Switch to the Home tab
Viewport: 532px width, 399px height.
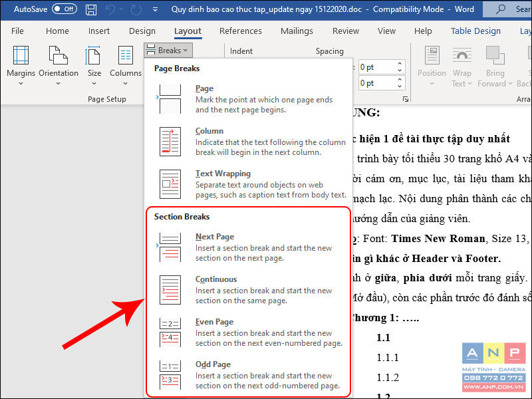[57, 31]
